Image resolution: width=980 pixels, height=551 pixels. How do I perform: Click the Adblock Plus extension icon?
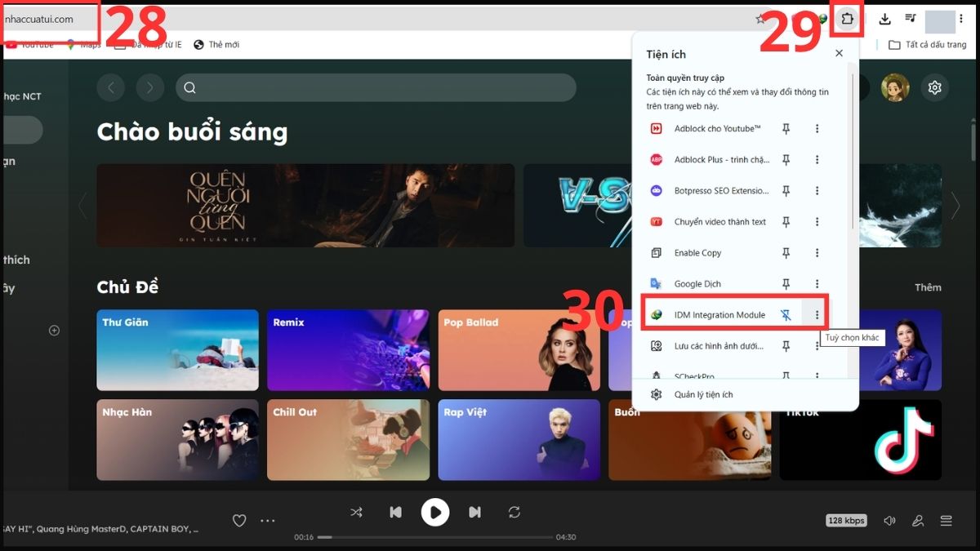point(656,160)
